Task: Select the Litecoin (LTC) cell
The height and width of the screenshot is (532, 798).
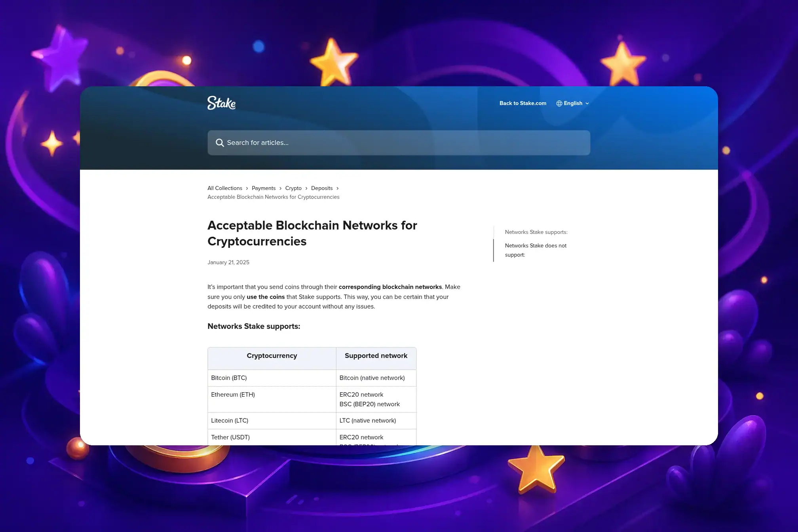Action: (x=272, y=421)
